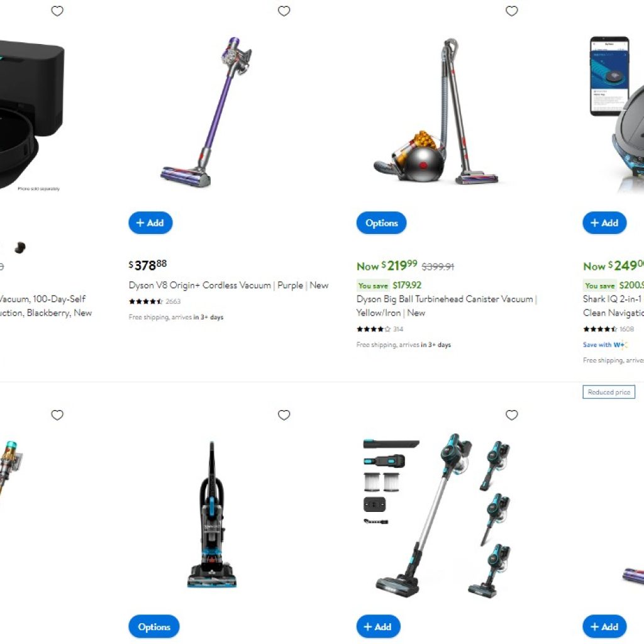
Task: Add Bissell upright vacuum to favorites list
Action: pyautogui.click(x=284, y=415)
